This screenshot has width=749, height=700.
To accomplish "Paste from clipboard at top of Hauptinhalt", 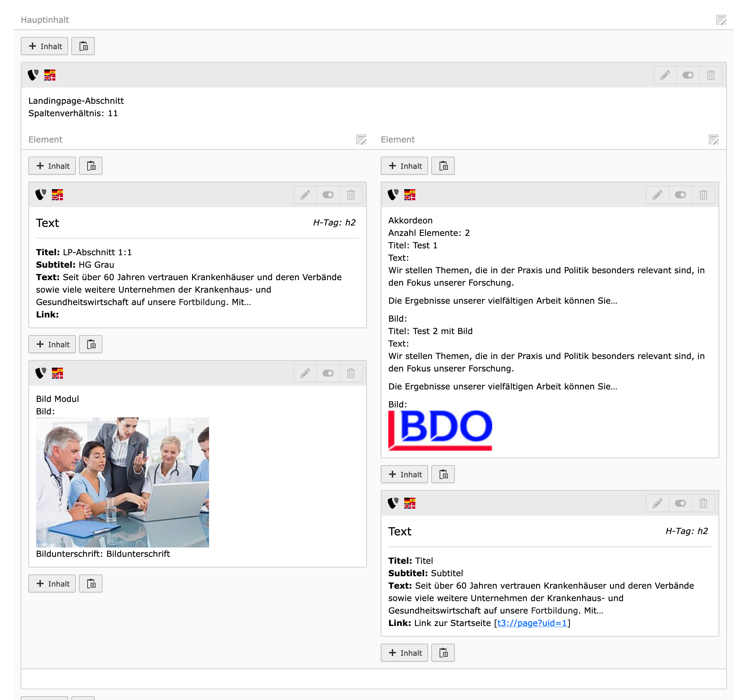I will pyautogui.click(x=83, y=46).
